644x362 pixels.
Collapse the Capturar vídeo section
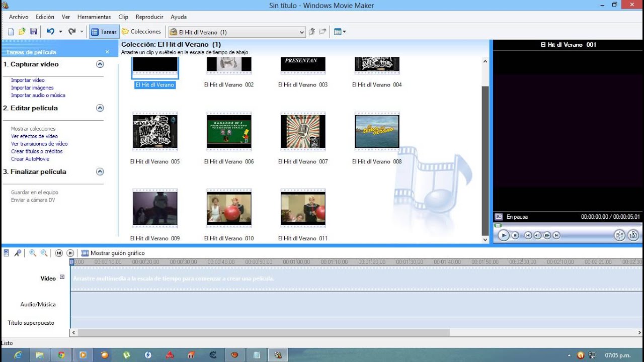coord(100,64)
